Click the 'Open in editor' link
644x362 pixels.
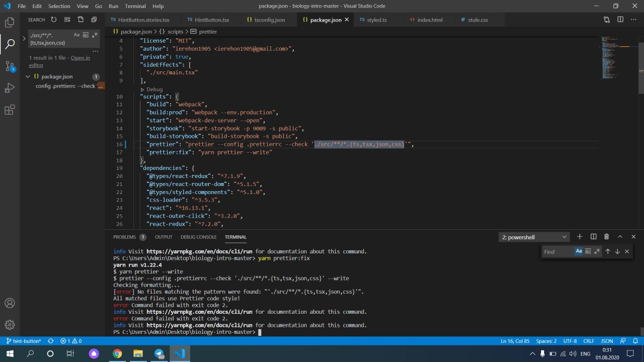(x=59, y=61)
